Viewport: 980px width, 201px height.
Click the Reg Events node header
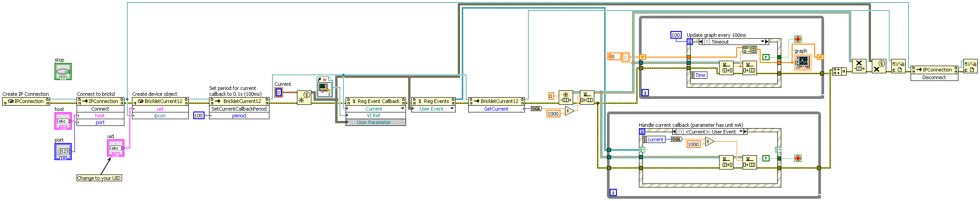click(433, 101)
